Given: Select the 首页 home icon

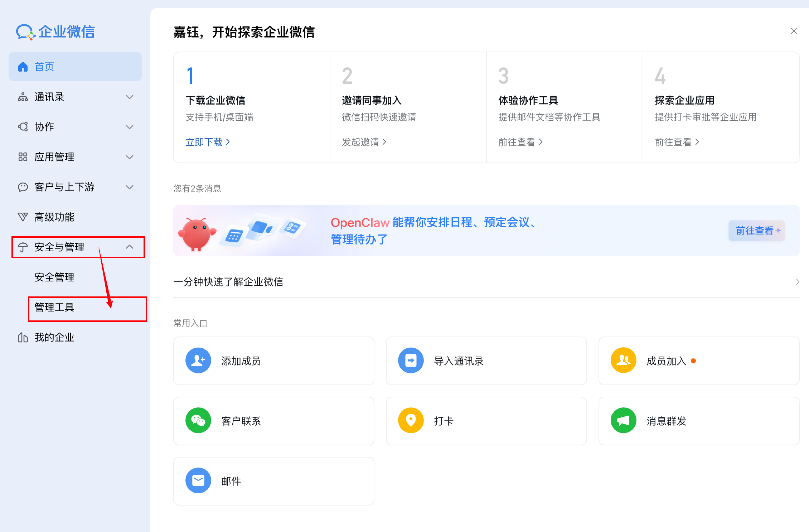Looking at the screenshot, I should [x=23, y=66].
